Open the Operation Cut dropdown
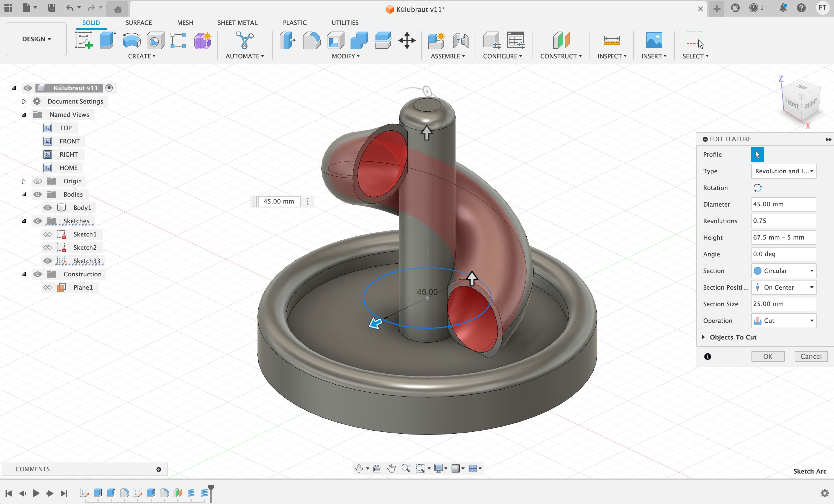Viewport: 834px width, 504px height. pos(784,321)
